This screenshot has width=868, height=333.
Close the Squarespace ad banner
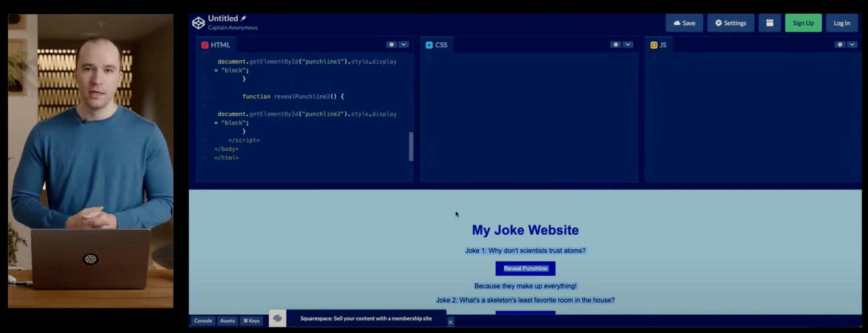click(450, 322)
